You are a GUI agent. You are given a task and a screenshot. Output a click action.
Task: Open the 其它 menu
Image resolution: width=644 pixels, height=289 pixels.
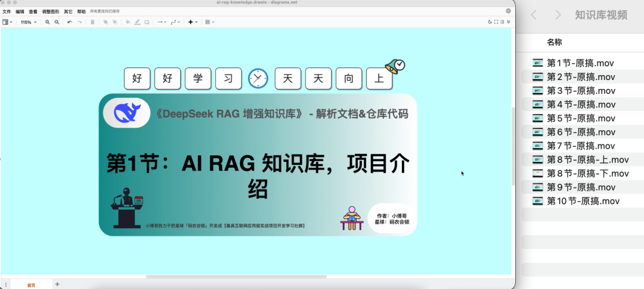[x=68, y=11]
